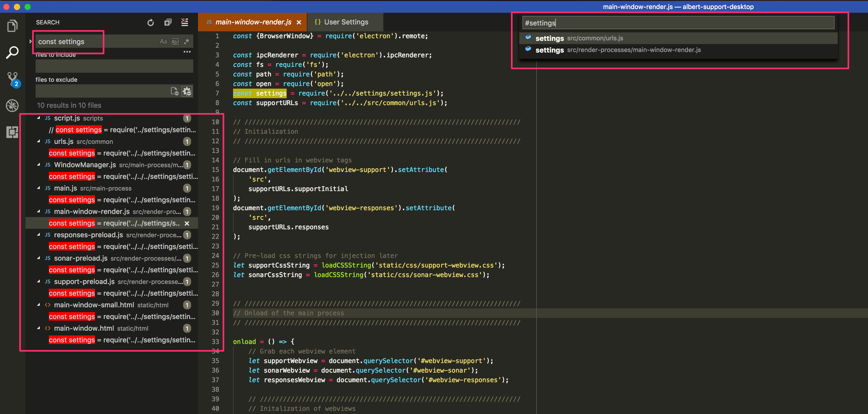Enable regular expression search

186,41
